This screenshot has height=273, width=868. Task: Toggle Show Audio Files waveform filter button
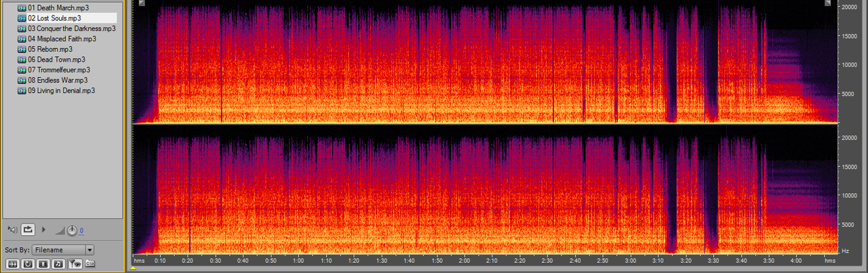[12, 264]
